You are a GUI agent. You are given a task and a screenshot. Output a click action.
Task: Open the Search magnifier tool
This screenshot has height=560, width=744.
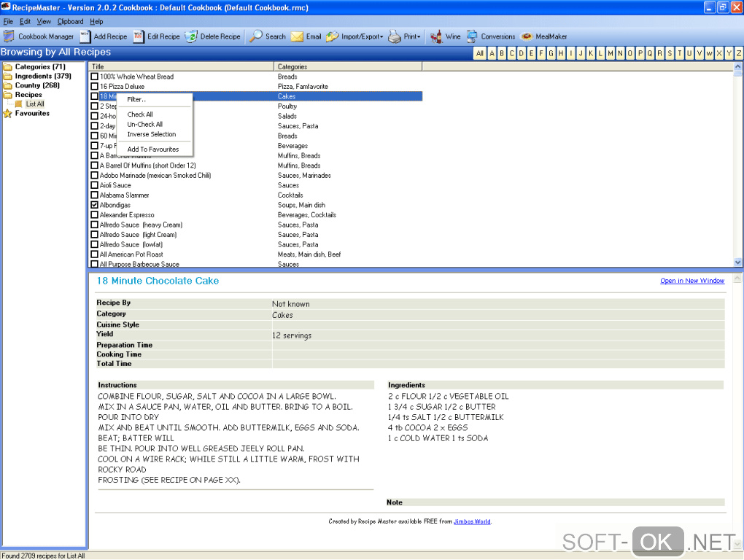(x=256, y=36)
